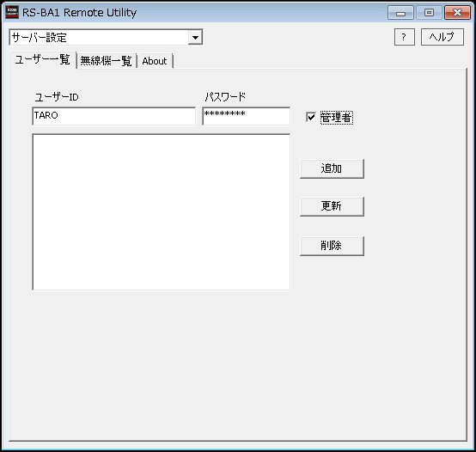
Task: Click the 削除 button
Action: [x=332, y=246]
